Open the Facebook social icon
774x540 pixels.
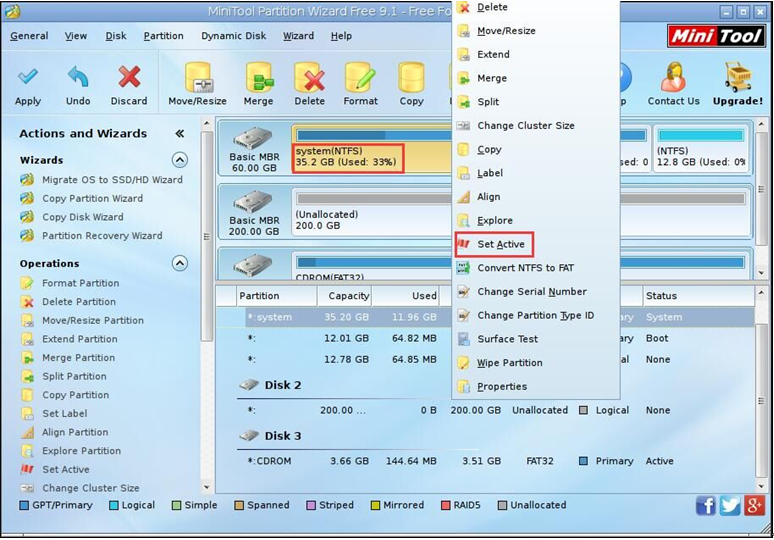(x=705, y=506)
